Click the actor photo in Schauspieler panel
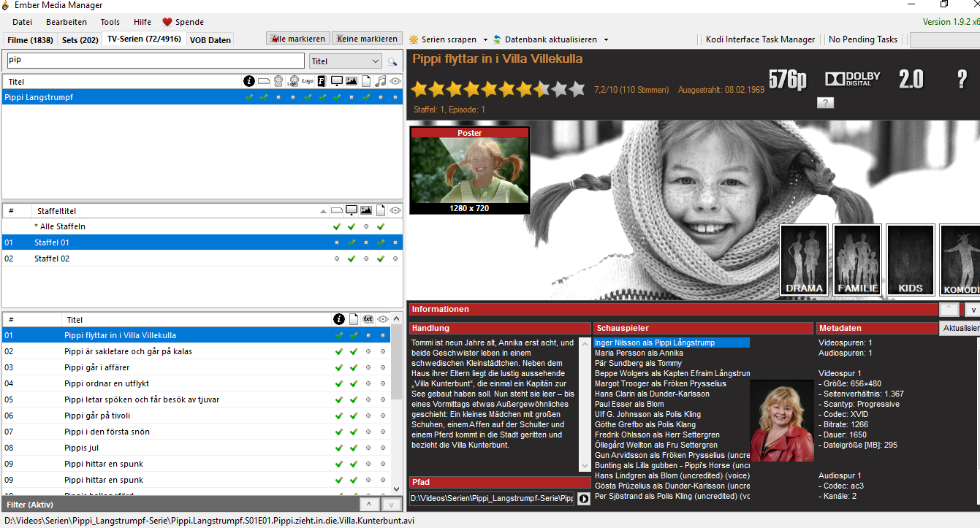The width and height of the screenshot is (980, 528). pyautogui.click(x=781, y=420)
